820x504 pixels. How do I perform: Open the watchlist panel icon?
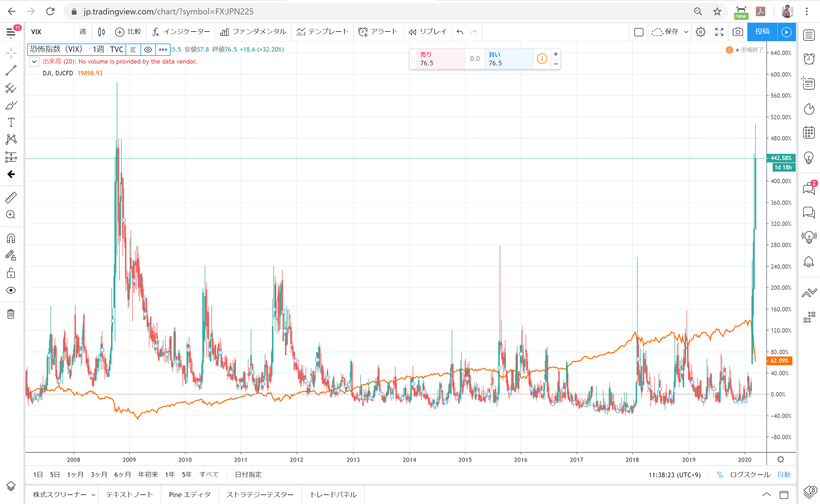[809, 35]
